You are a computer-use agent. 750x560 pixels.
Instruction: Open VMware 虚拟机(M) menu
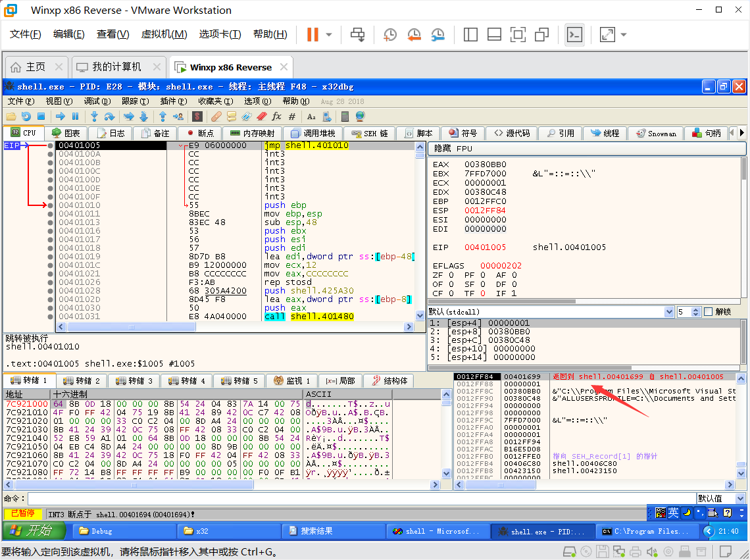tap(164, 34)
